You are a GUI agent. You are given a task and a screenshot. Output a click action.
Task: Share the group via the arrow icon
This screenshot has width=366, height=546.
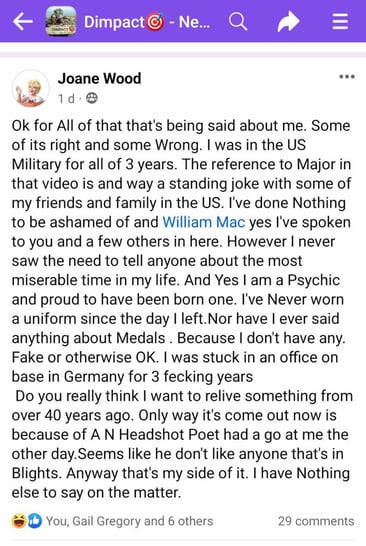[288, 22]
